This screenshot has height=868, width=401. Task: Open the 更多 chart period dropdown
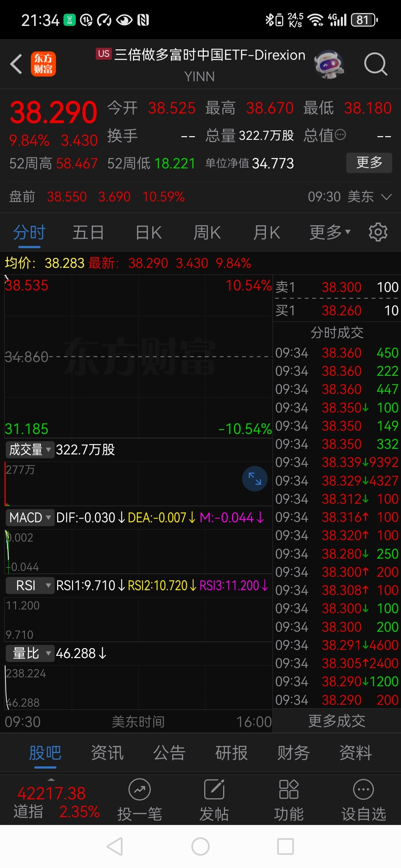tap(330, 233)
